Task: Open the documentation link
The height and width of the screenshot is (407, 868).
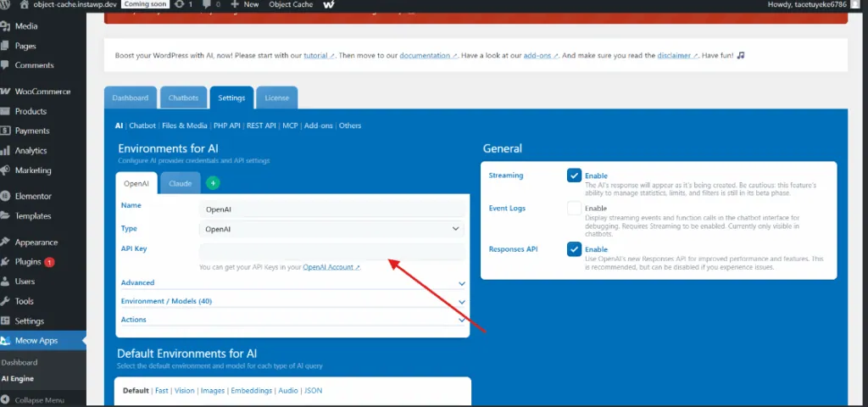Action: [x=428, y=56]
